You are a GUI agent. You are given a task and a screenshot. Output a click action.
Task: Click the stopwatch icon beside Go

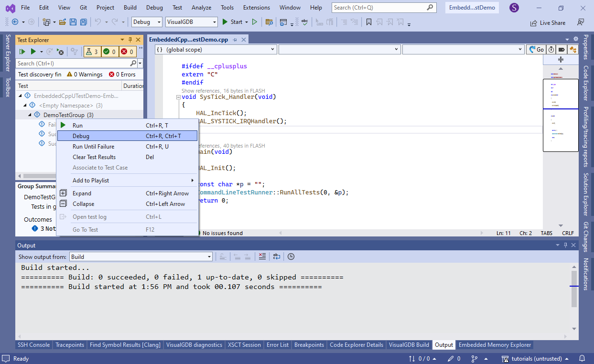pos(551,49)
